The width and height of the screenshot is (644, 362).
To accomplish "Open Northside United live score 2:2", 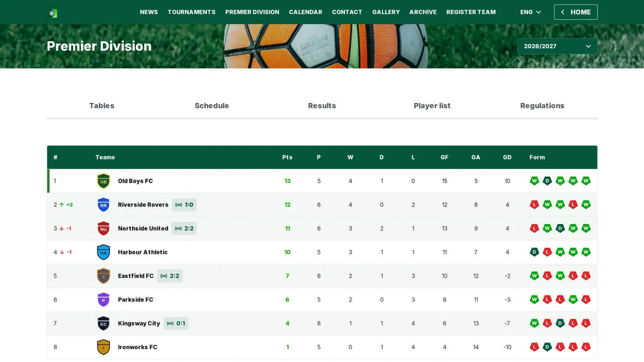I will tap(184, 229).
